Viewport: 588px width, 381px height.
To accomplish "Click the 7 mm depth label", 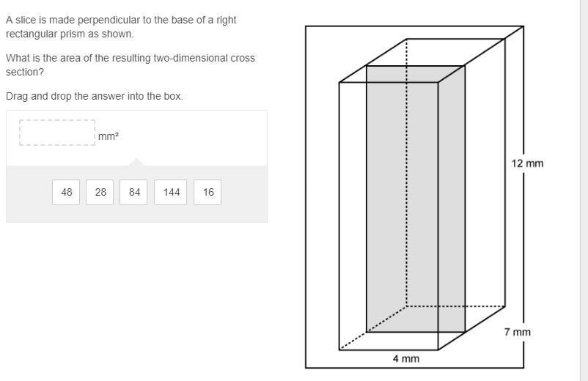I will [x=517, y=332].
